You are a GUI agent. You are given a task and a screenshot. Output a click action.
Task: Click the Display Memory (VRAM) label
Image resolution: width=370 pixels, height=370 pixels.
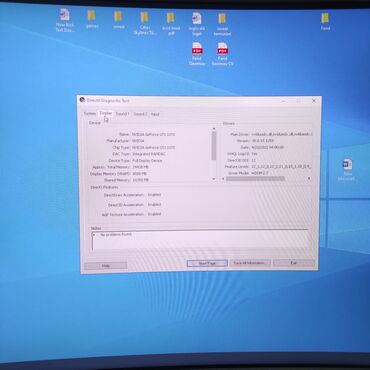[x=110, y=174]
